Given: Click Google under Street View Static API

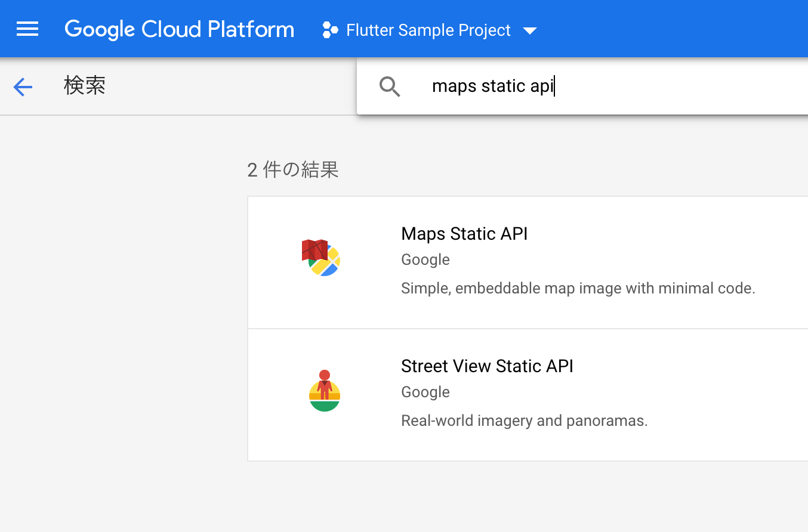Looking at the screenshot, I should 425,392.
